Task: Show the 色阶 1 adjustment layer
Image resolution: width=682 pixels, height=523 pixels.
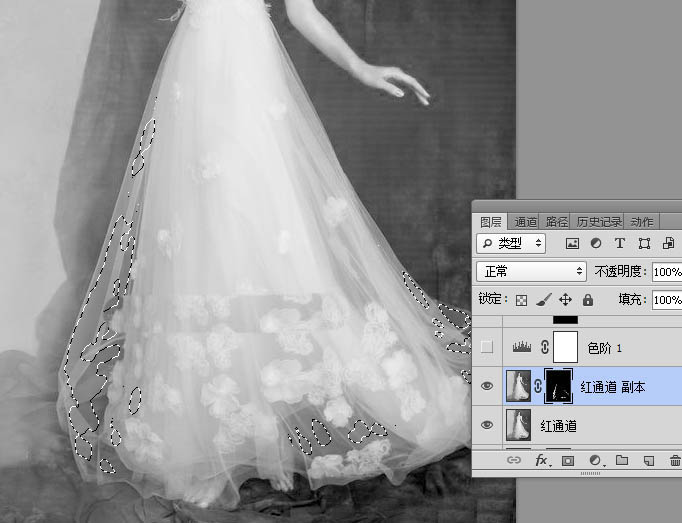Action: coord(487,347)
